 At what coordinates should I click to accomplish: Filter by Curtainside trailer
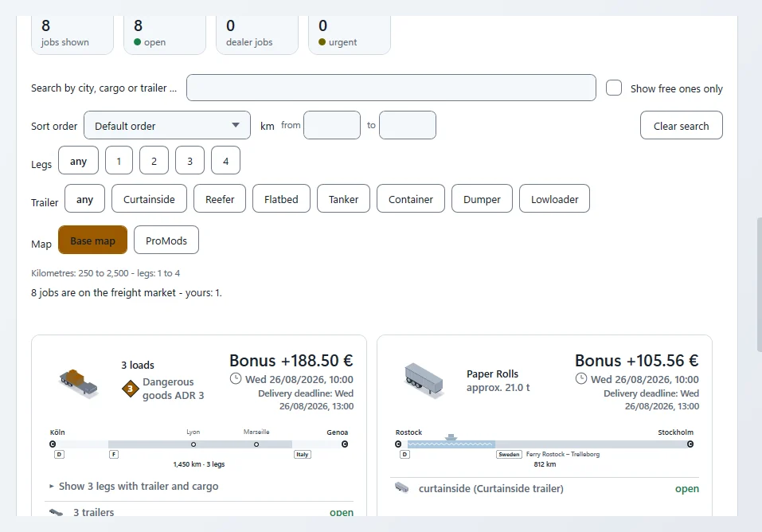[149, 199]
